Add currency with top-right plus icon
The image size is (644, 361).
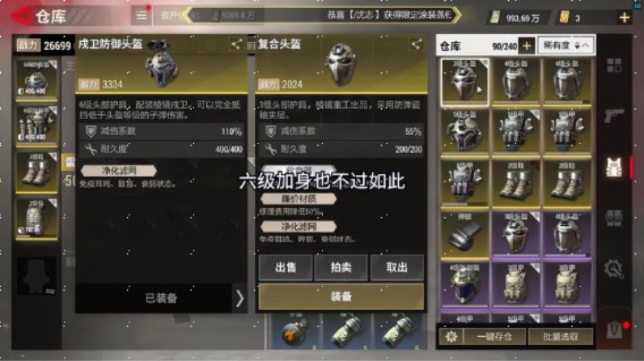click(x=624, y=17)
